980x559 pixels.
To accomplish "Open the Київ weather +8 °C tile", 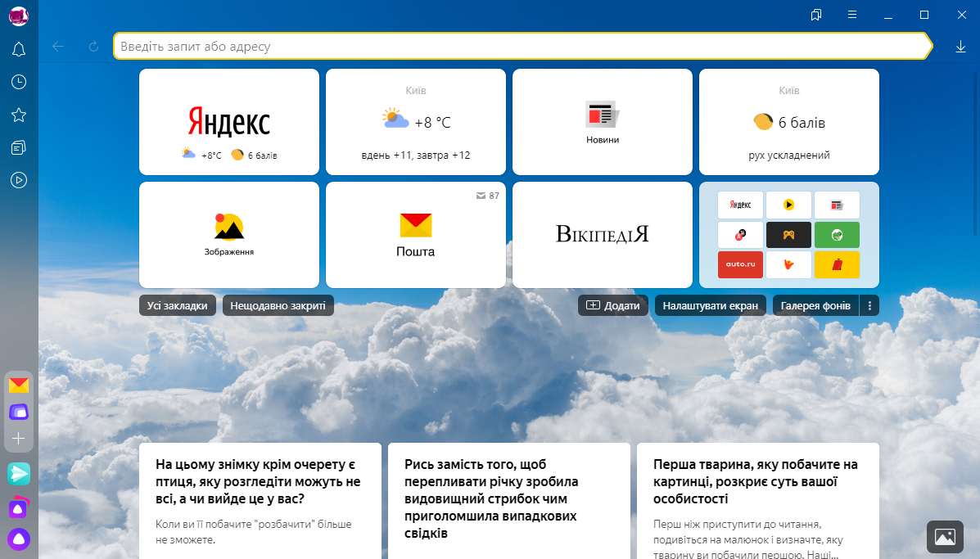I will [416, 122].
